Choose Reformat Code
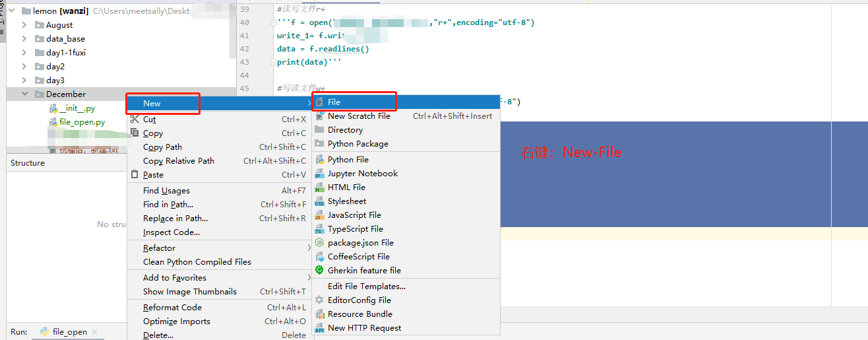Viewport: 868px width, 340px height. tap(219, 308)
